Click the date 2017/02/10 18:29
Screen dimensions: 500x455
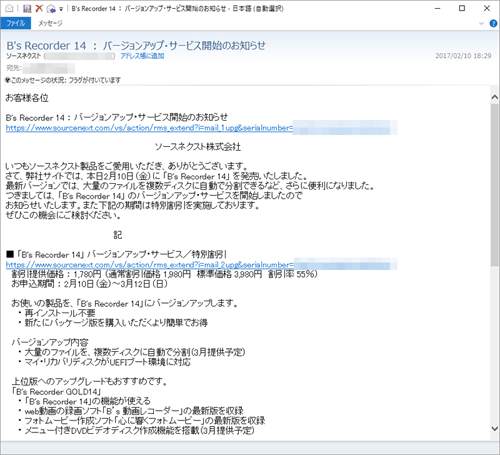coord(463,56)
